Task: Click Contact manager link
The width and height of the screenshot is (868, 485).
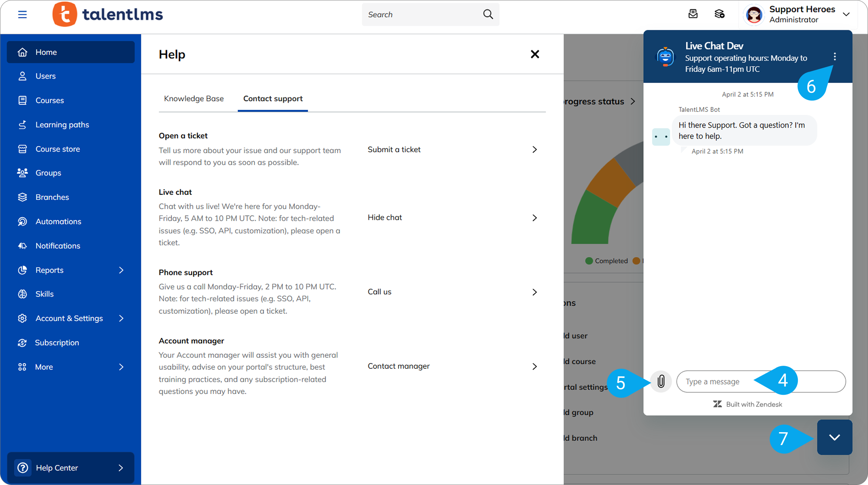Action: (399, 366)
